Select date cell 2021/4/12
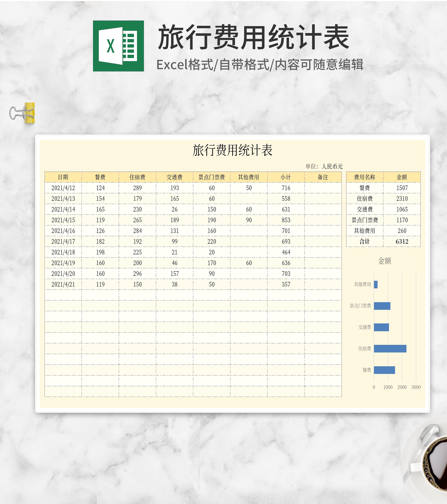The image size is (447, 504). [63, 188]
